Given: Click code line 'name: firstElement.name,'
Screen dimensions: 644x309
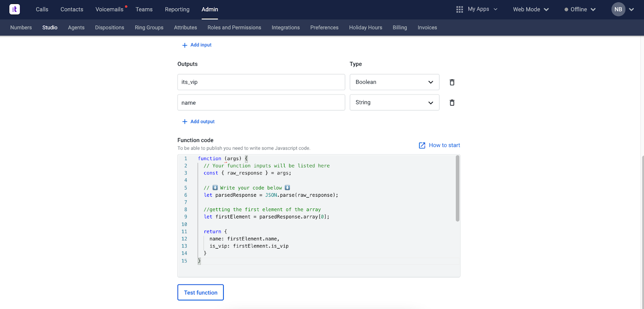Looking at the screenshot, I should (244, 239).
